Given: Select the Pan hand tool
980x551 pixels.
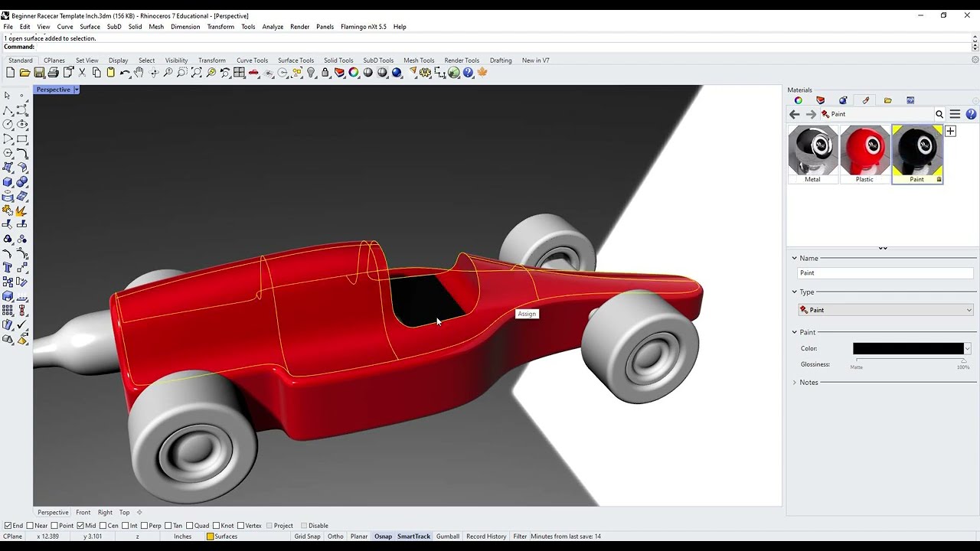Looking at the screenshot, I should pos(139,73).
